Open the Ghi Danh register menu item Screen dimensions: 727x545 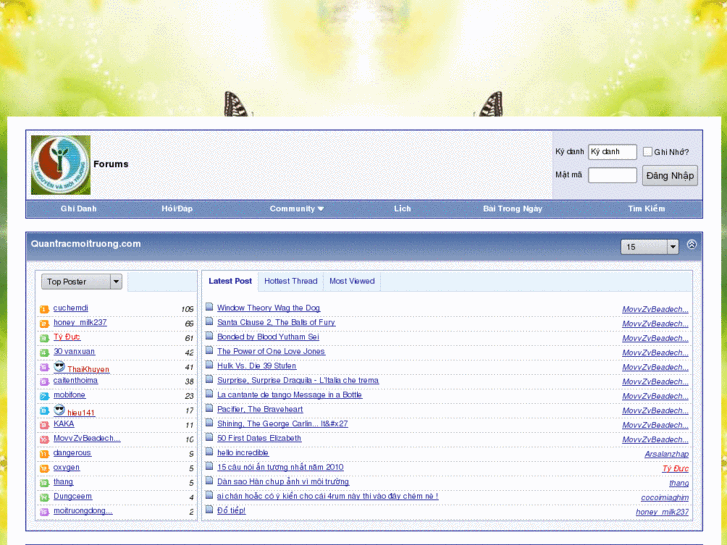[x=78, y=209]
